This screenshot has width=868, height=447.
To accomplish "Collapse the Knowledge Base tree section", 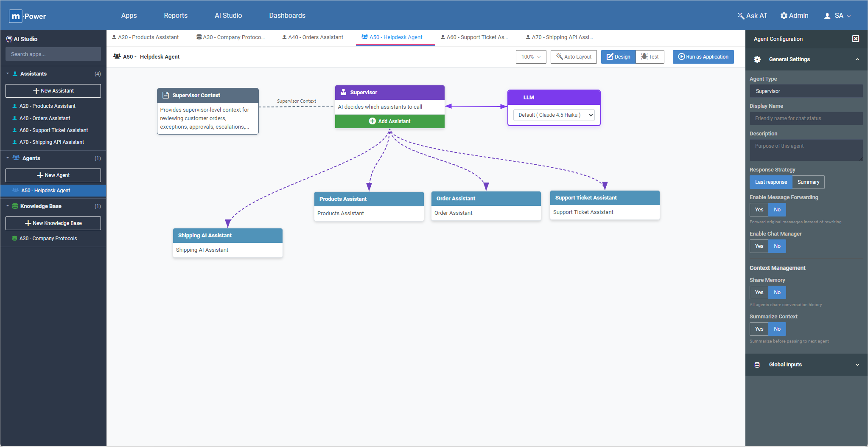I will tap(8, 206).
